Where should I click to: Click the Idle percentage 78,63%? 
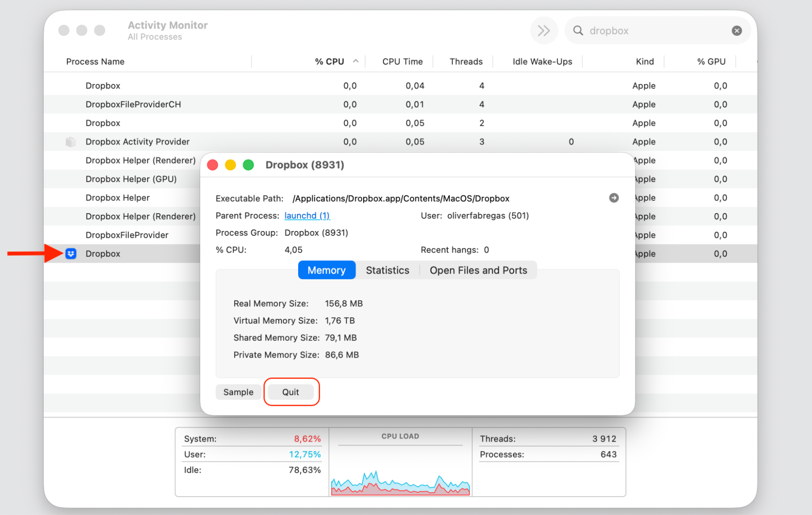pos(305,470)
